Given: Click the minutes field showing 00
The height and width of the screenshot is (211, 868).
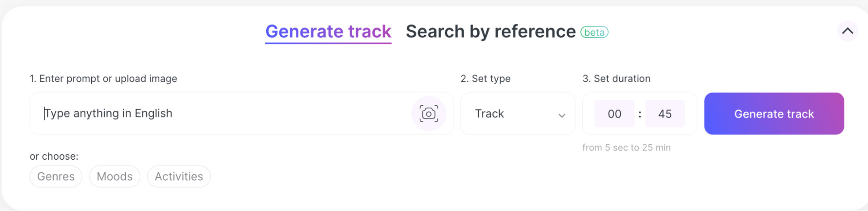Looking at the screenshot, I should [x=614, y=114].
